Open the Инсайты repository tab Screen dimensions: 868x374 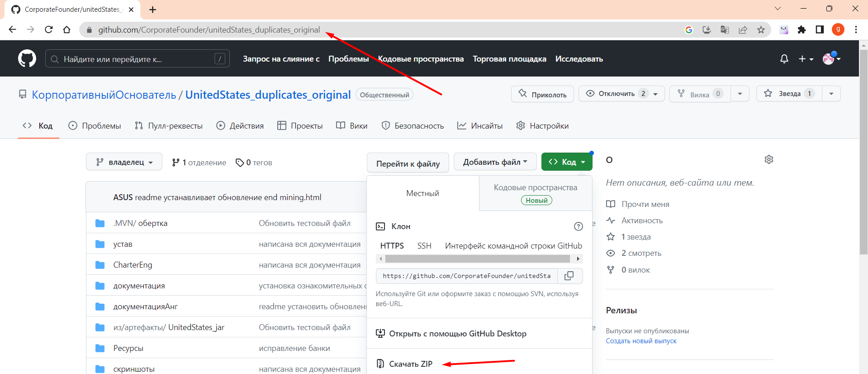click(480, 126)
